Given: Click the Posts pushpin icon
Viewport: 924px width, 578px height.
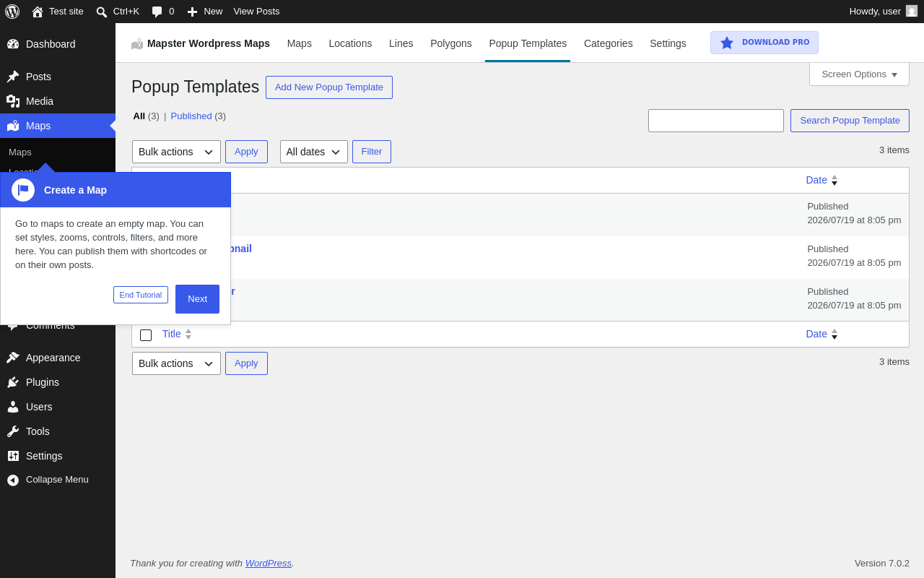Looking at the screenshot, I should (13, 77).
